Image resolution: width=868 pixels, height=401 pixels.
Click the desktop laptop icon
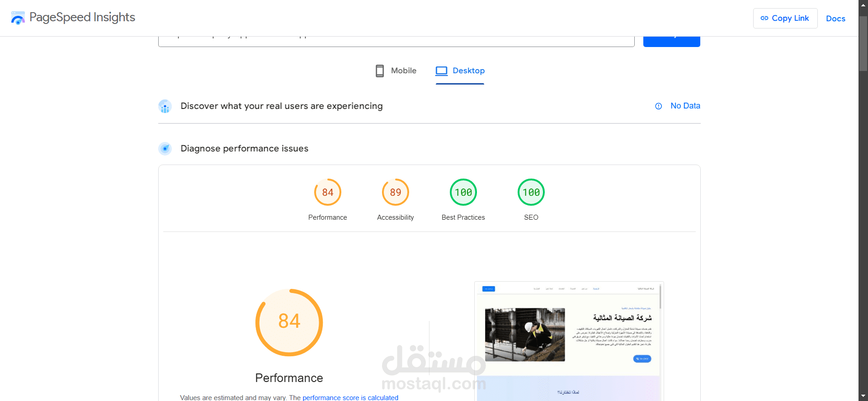coord(441,71)
